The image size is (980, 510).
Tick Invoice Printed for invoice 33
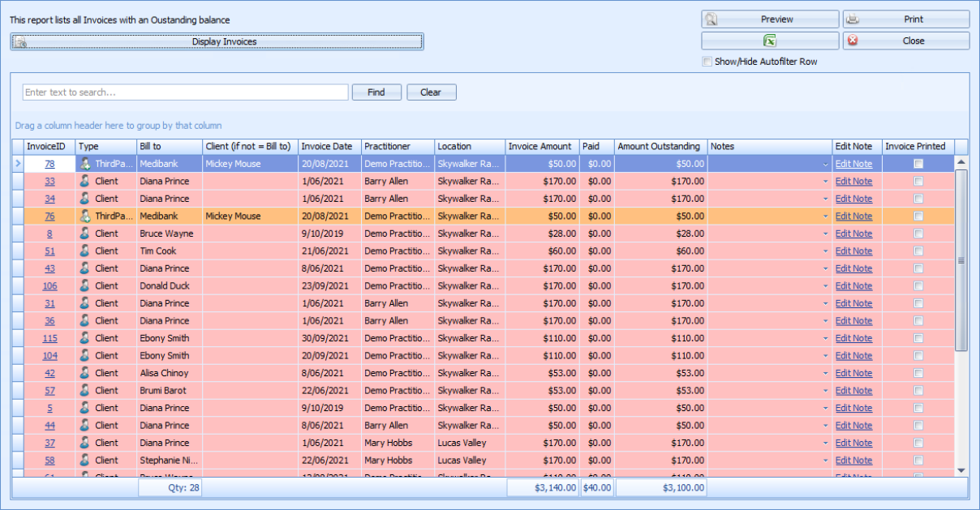918,181
